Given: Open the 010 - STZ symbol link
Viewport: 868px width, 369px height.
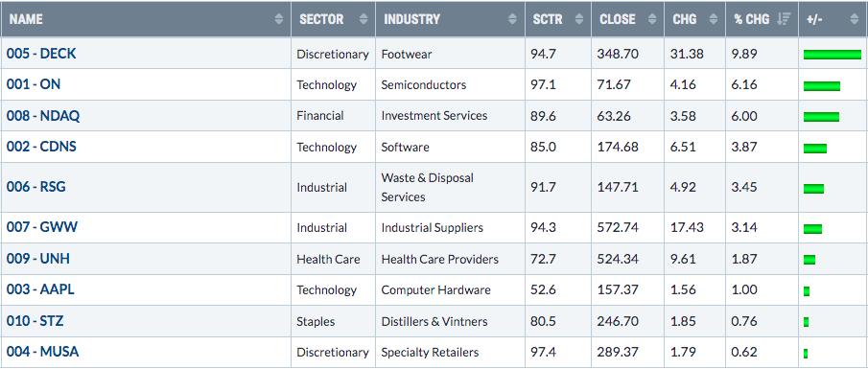Looking at the screenshot, I should coord(36,321).
